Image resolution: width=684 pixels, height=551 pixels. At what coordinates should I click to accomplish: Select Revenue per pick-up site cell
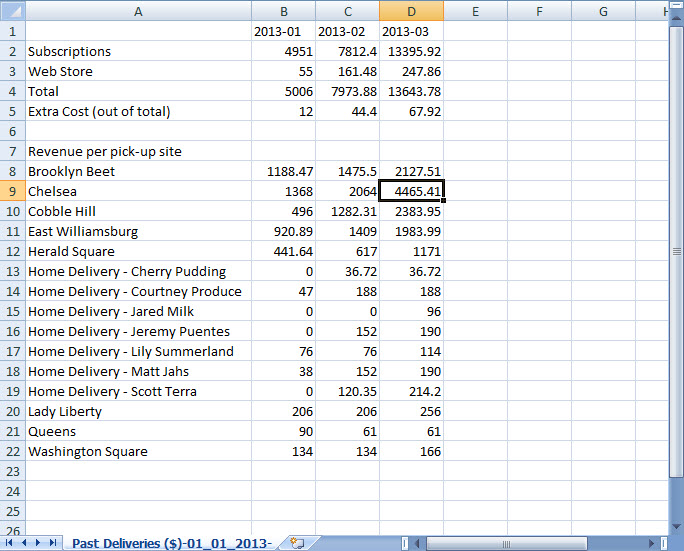pos(138,151)
